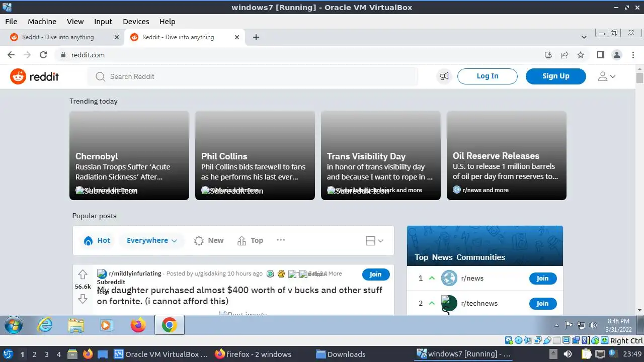Image resolution: width=644 pixels, height=362 pixels.
Task: Click the Search Reddit field
Action: [253, 76]
